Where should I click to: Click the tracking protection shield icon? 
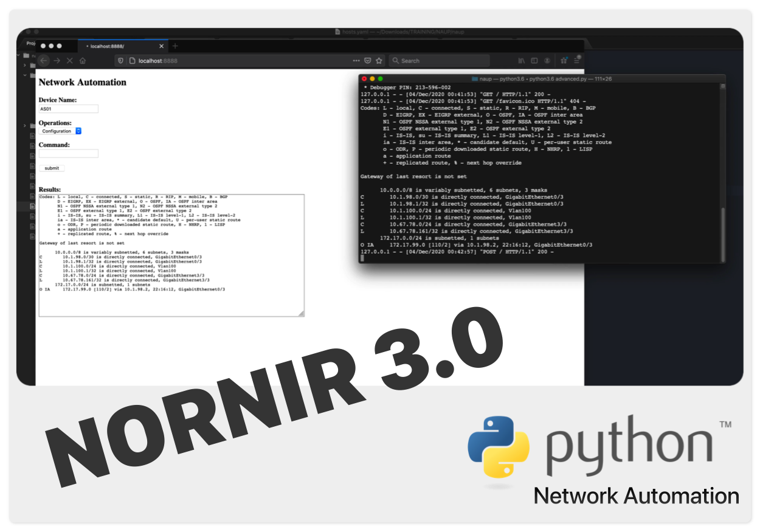120,61
